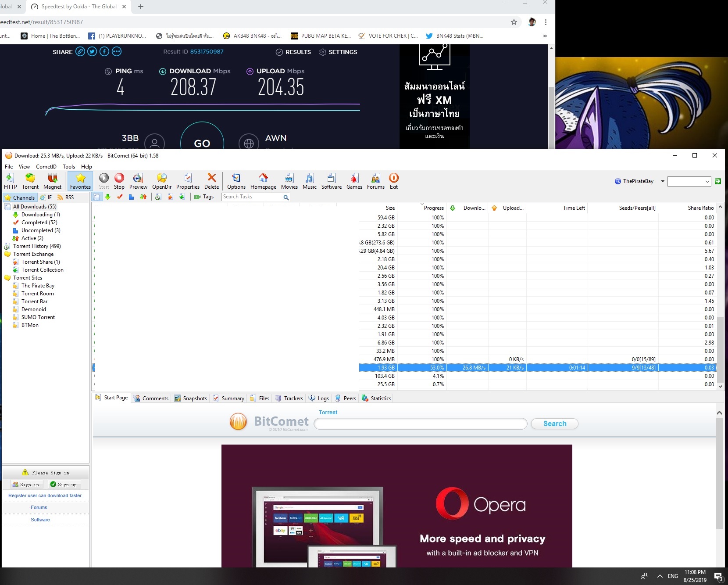Filter tasks by downloading green arrow
The height and width of the screenshot is (585, 728).
[x=107, y=197]
